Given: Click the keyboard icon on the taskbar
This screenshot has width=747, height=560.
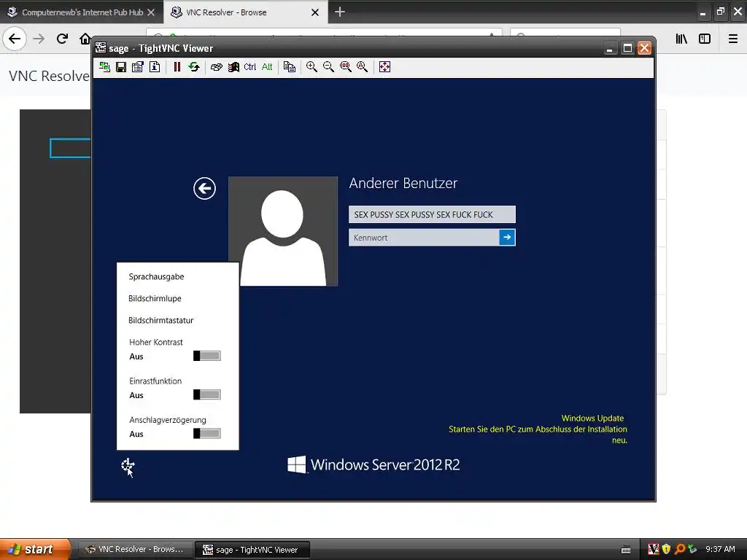Looking at the screenshot, I should [x=626, y=550].
